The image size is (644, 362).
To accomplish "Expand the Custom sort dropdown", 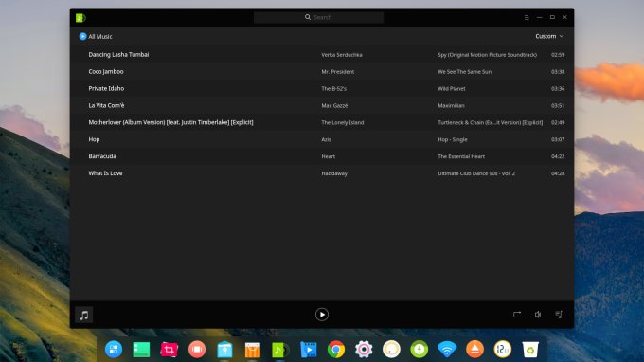I will pyautogui.click(x=549, y=36).
